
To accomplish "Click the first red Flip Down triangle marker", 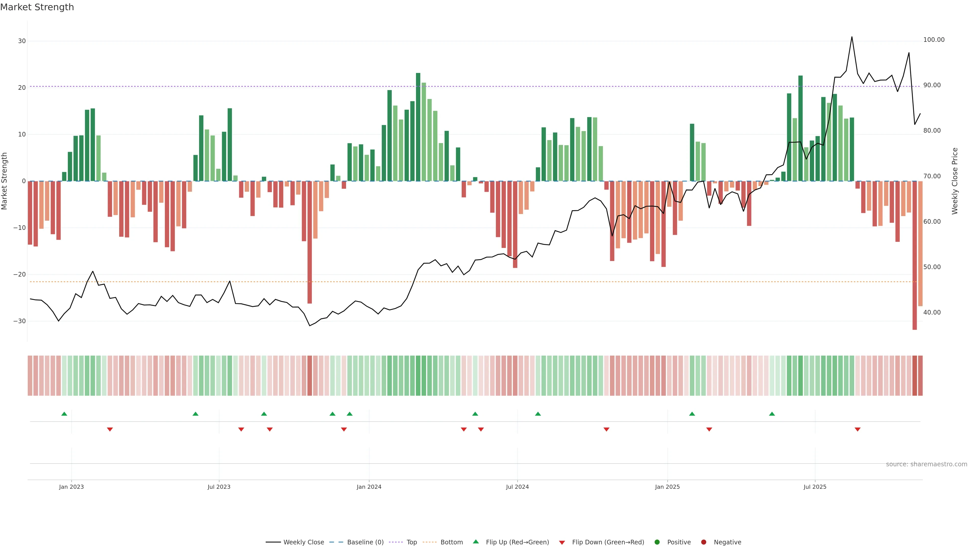I will tap(110, 429).
